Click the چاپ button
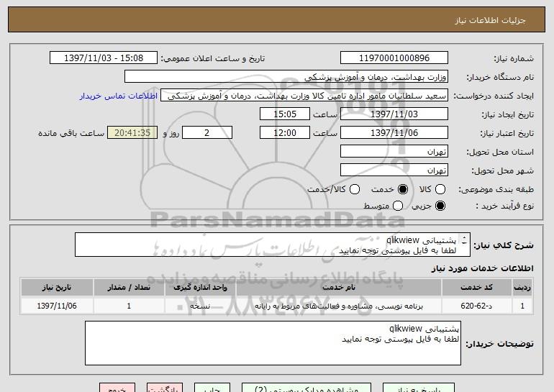554x392 pixels. [x=212, y=388]
